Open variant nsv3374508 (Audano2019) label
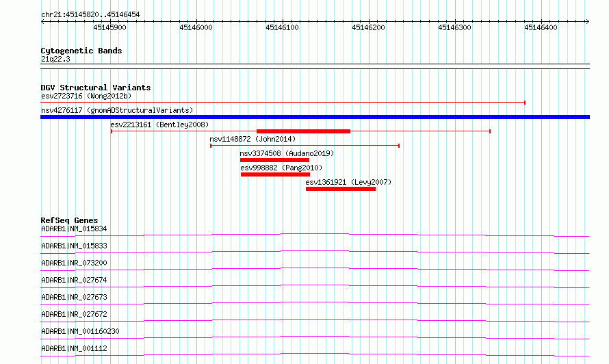The image size is (609, 364). click(x=287, y=153)
